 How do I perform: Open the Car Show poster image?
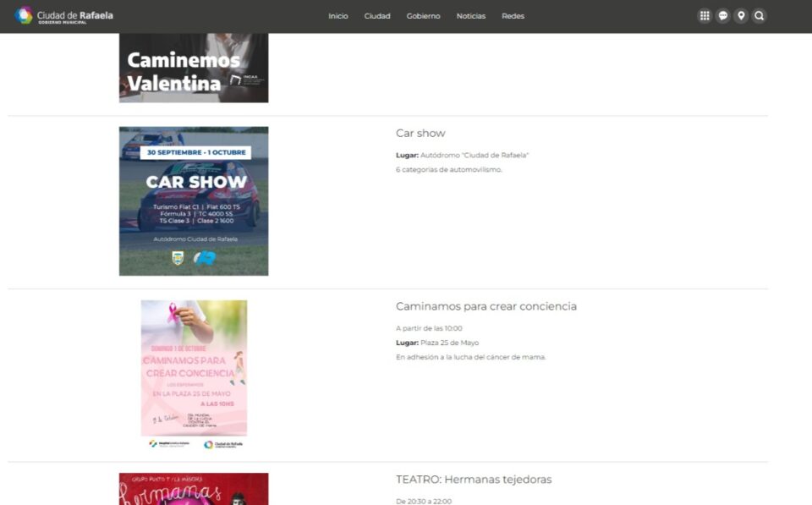(x=194, y=201)
